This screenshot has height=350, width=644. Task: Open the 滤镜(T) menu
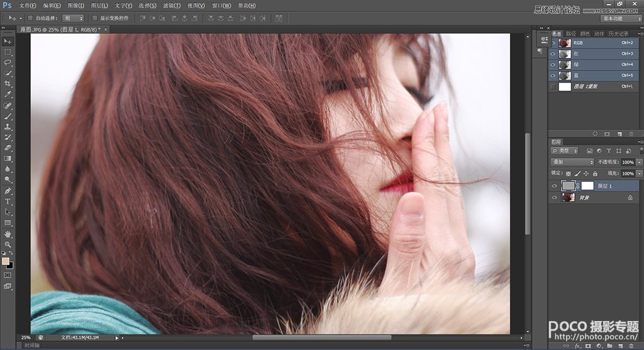[172, 6]
